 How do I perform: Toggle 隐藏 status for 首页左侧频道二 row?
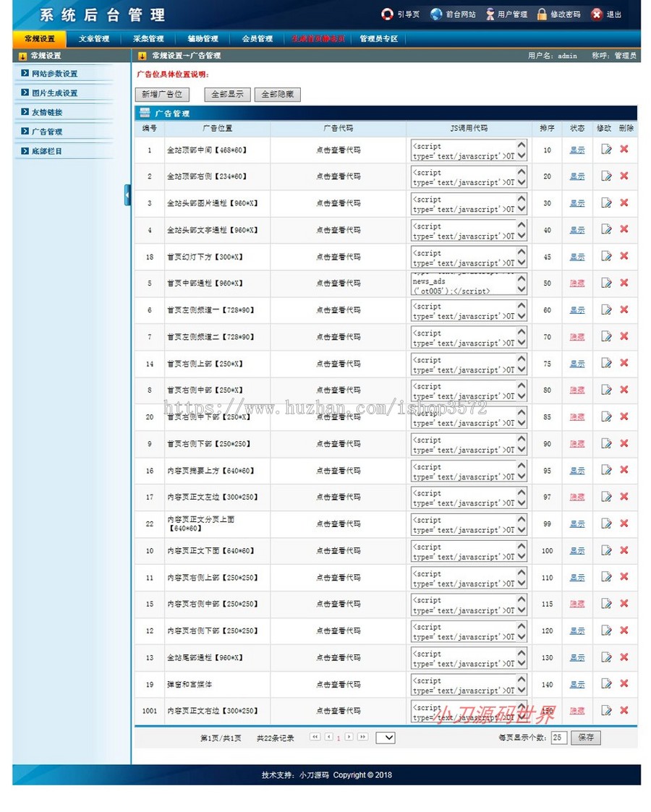[577, 337]
